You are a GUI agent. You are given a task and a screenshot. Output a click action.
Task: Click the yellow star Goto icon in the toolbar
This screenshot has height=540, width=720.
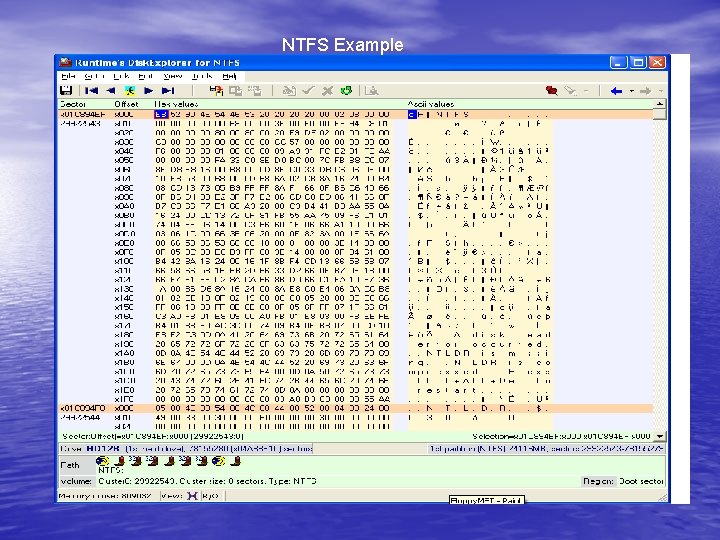pos(130,91)
